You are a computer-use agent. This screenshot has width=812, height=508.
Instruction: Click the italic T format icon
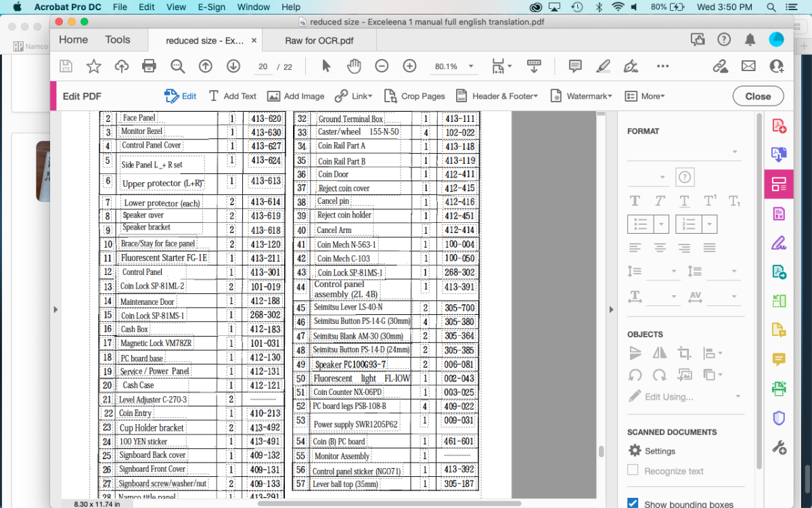tap(660, 201)
